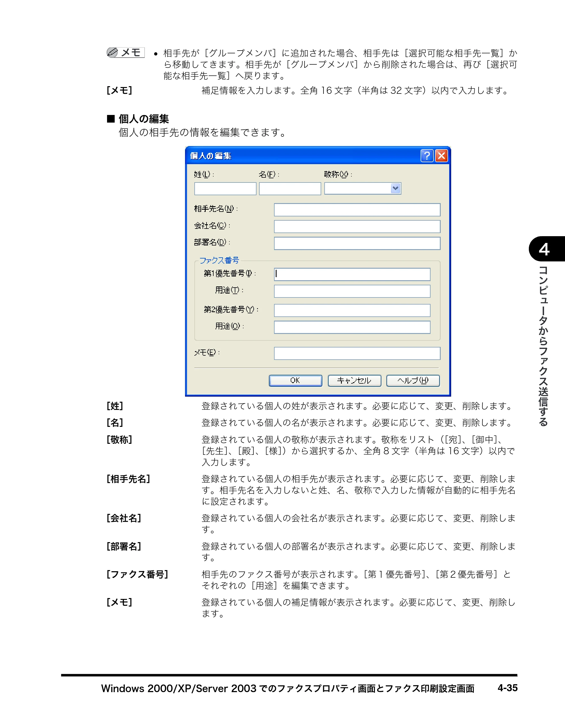Click the 第2優先番号(Y) fax number field
Viewport: 565px width, 728px height.
click(352, 310)
